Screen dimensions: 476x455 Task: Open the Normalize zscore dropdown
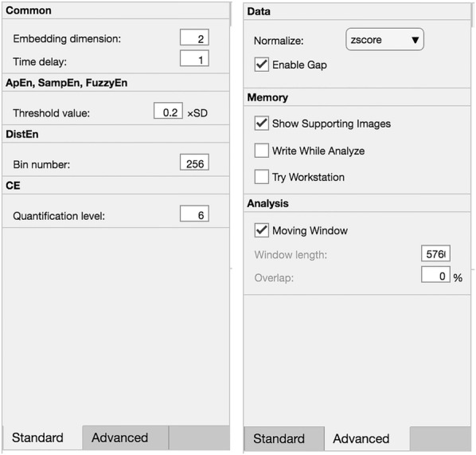(384, 40)
